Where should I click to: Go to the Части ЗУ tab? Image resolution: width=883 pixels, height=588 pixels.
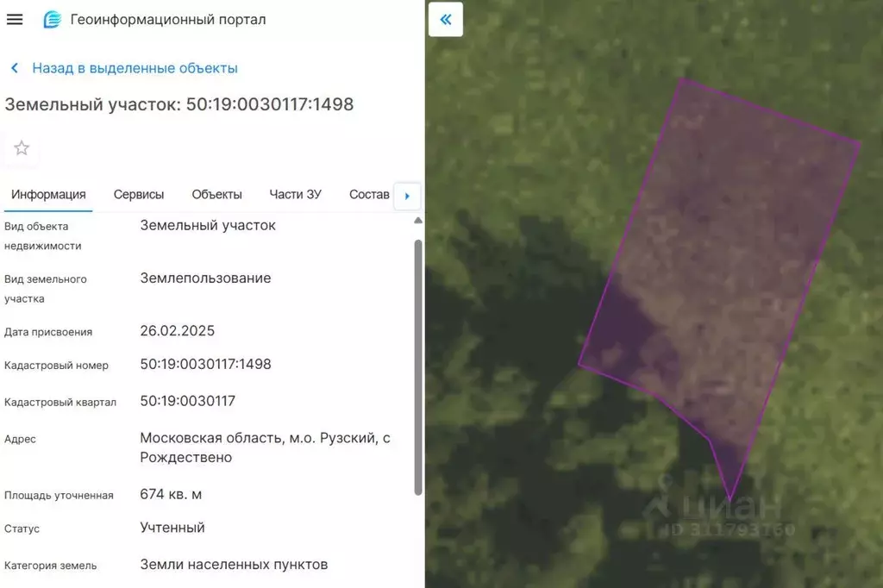coord(295,195)
